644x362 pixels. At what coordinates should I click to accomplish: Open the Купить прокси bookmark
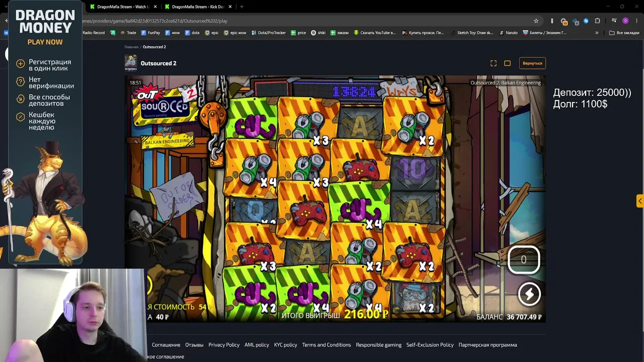423,33
